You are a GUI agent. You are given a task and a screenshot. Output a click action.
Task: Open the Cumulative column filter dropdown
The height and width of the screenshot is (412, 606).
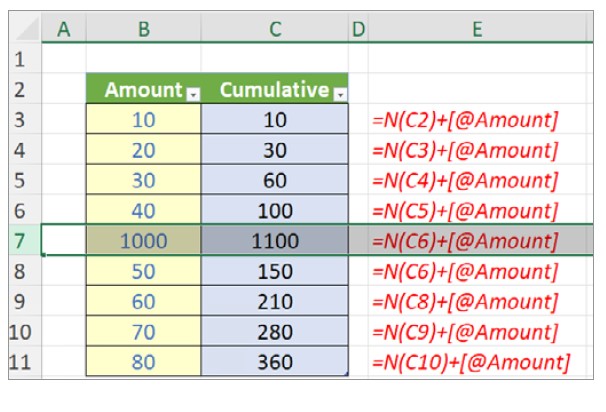(340, 93)
